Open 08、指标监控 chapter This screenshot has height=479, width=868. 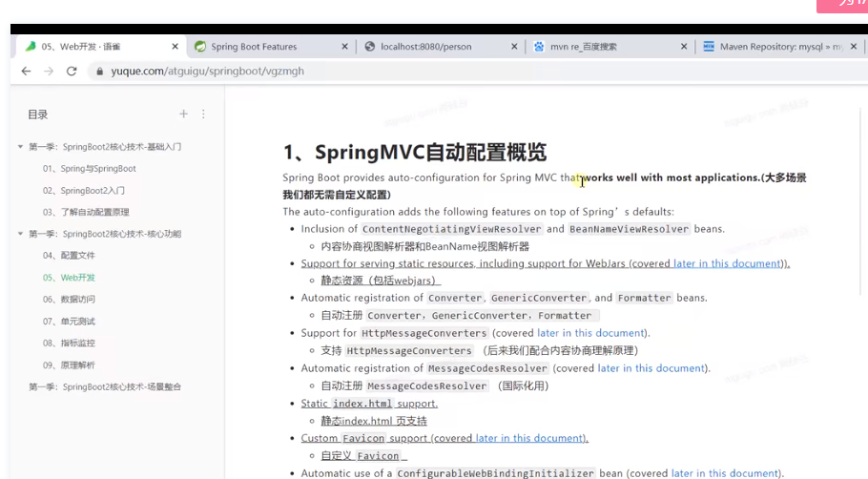pyautogui.click(x=69, y=343)
